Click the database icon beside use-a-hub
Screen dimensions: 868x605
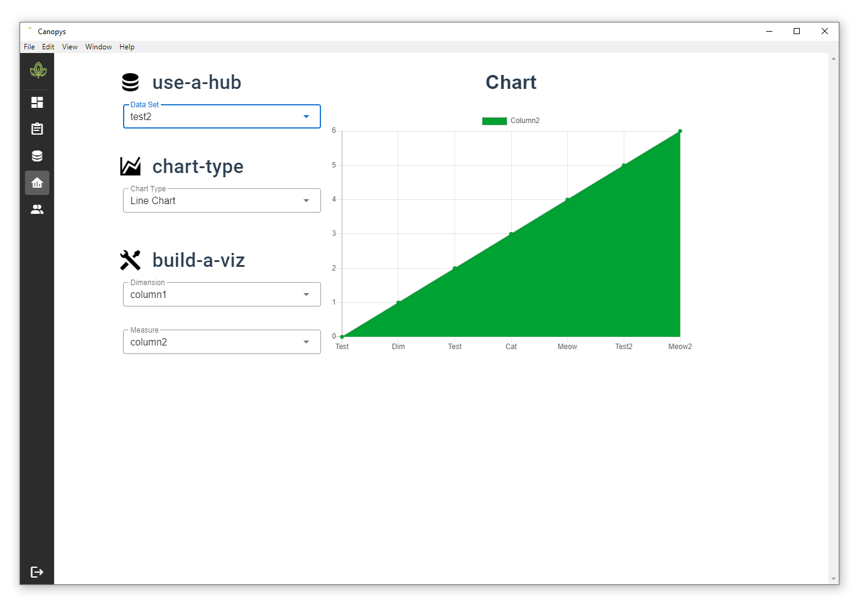tap(130, 82)
